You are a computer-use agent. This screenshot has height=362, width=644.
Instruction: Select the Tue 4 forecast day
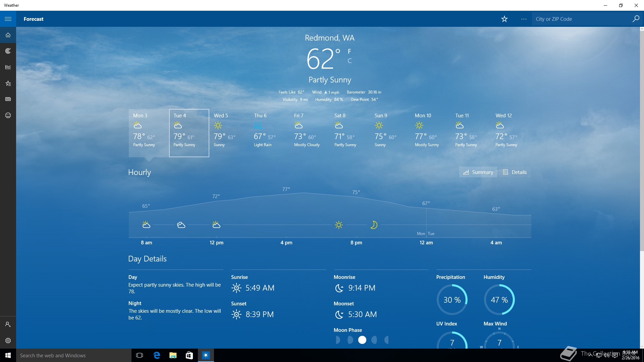(x=189, y=133)
